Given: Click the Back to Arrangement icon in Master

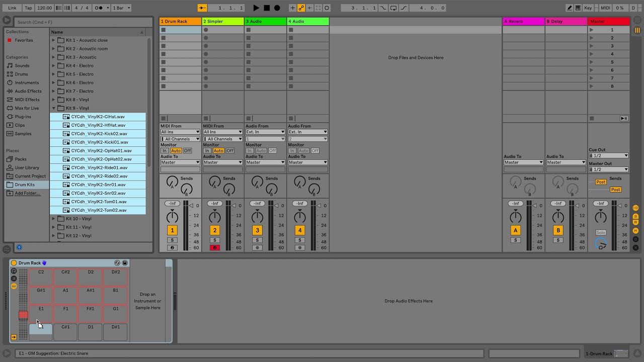Looking at the screenshot, I should pos(624,119).
